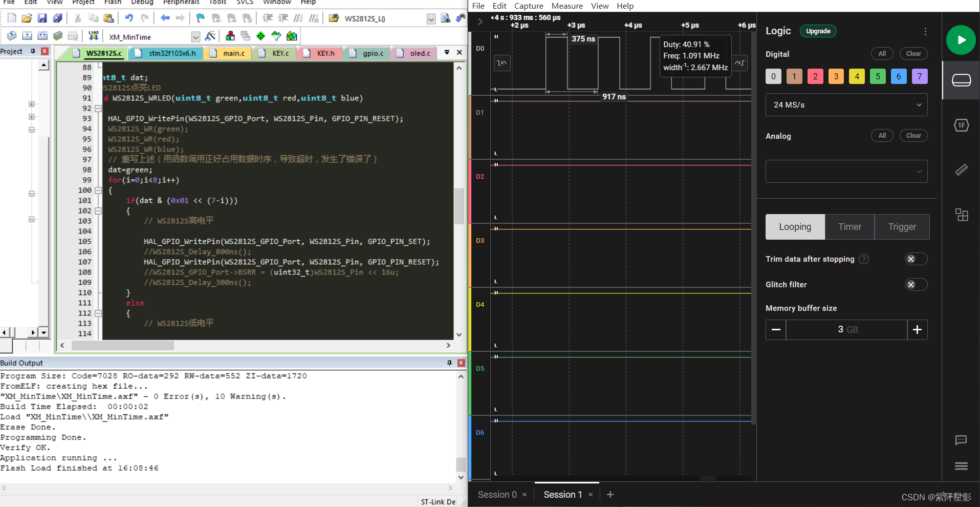Collapse code fold at line 92
This screenshot has height=507, width=980.
click(x=98, y=109)
